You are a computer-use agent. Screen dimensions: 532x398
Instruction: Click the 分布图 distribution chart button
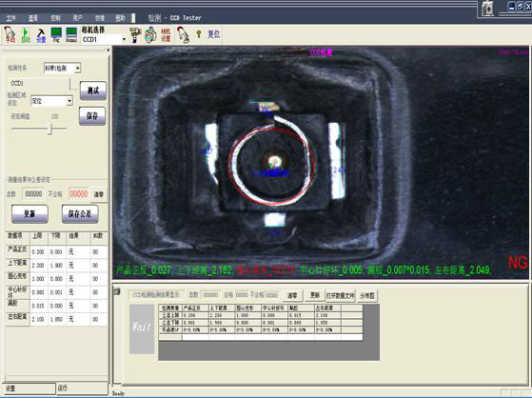click(367, 296)
